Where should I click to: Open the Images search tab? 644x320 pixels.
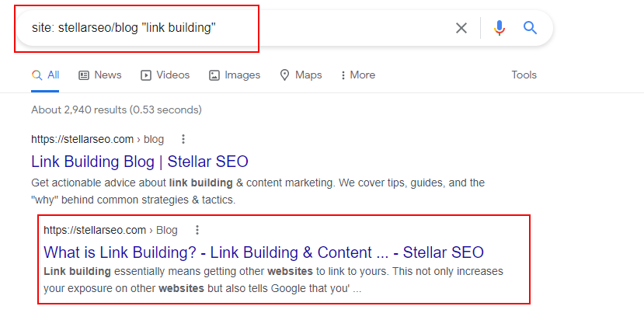(x=235, y=75)
